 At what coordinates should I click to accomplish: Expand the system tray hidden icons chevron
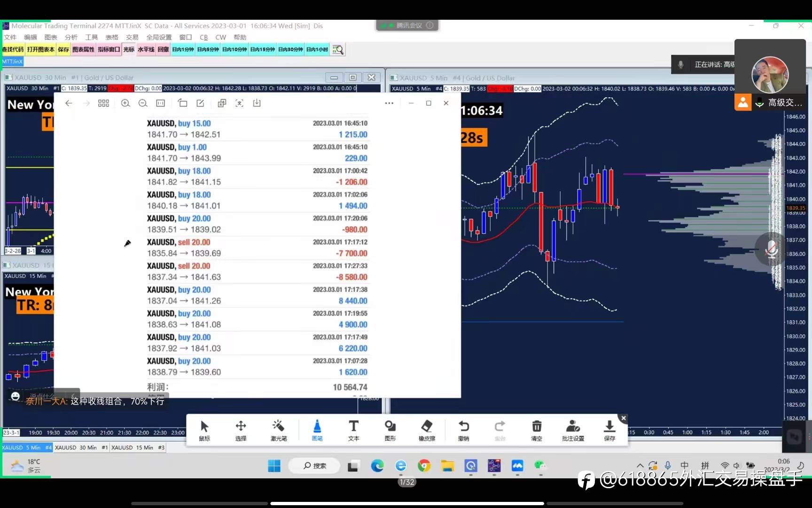(x=640, y=466)
